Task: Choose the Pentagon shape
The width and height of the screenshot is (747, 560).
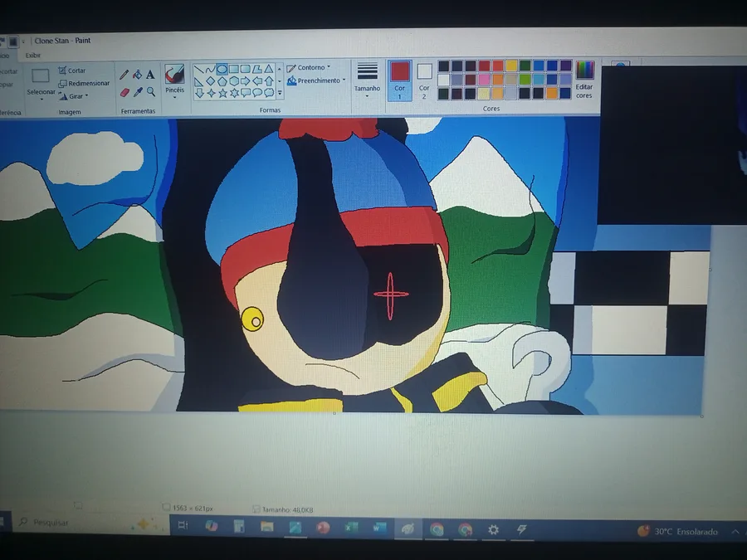Action: pyautogui.click(x=222, y=81)
